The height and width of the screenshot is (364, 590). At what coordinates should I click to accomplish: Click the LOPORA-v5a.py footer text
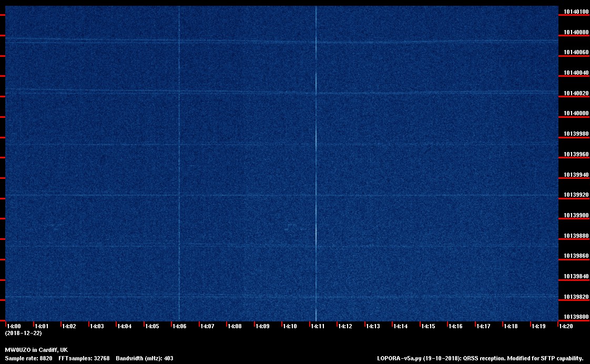(x=480, y=358)
